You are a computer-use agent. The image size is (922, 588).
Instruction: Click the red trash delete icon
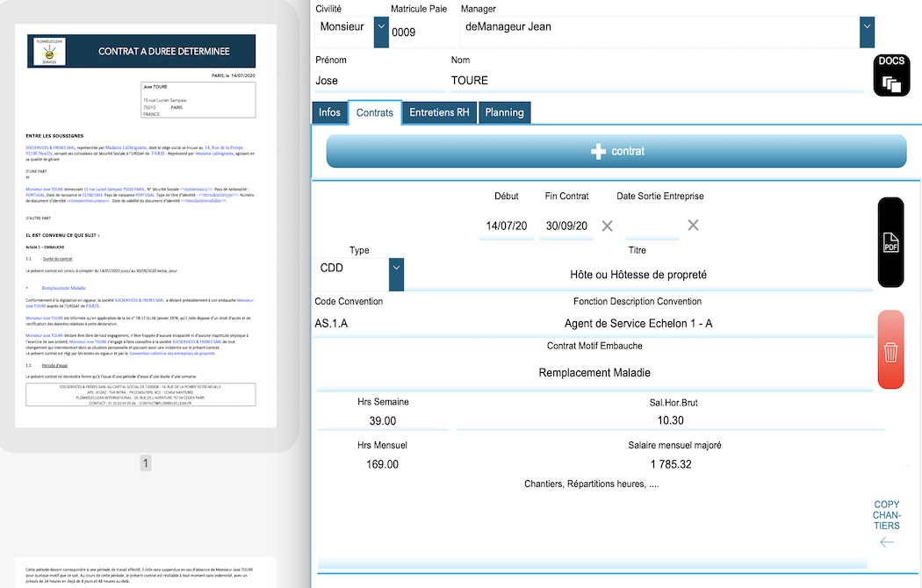tap(890, 350)
